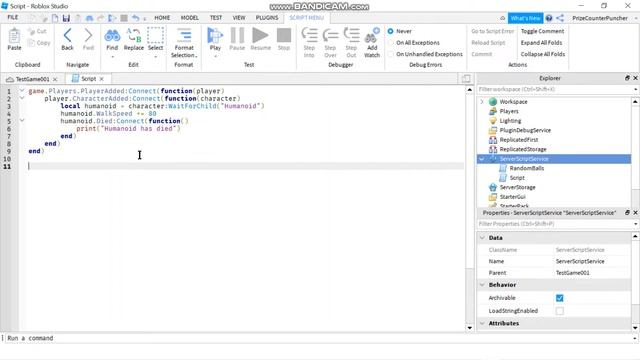Select On All Exceptions option
This screenshot has width=640, height=360.
391,42
